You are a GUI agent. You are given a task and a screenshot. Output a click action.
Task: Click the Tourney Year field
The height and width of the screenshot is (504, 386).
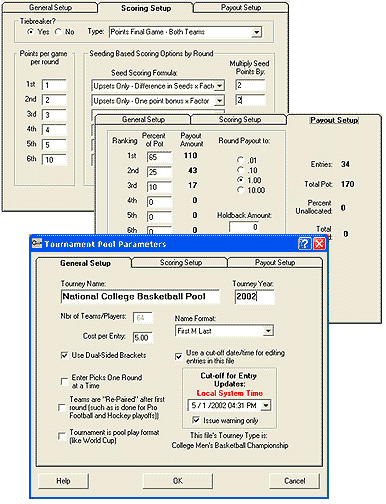pyautogui.click(x=255, y=297)
